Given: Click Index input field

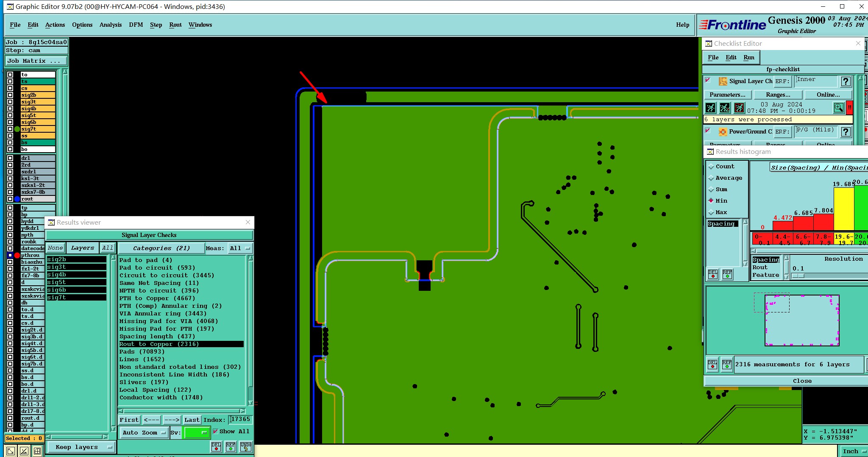Looking at the screenshot, I should 240,420.
